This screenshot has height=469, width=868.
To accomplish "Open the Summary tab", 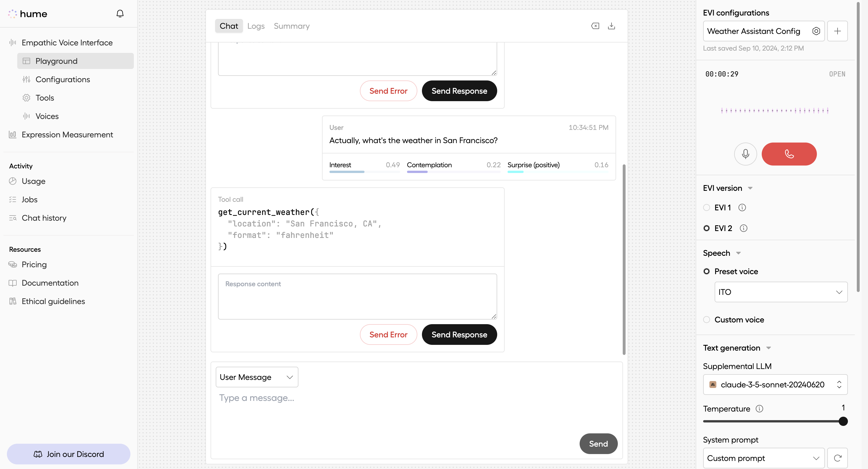I will (292, 26).
